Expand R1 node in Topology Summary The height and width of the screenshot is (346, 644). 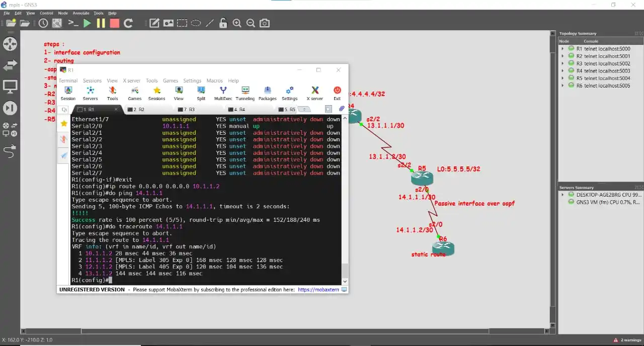pos(563,49)
